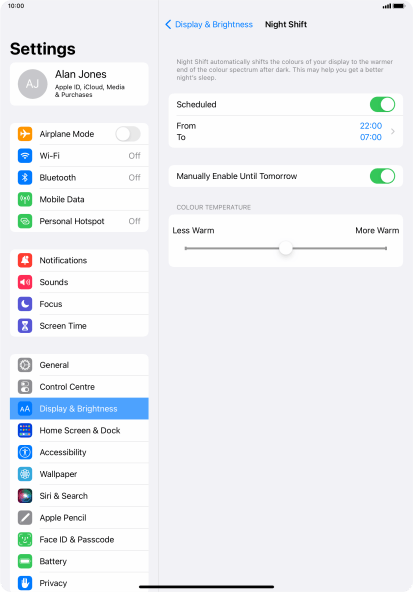Viewport: 413px width, 592px height.
Task: Tap the Wallpaper flower icon
Action: point(25,474)
